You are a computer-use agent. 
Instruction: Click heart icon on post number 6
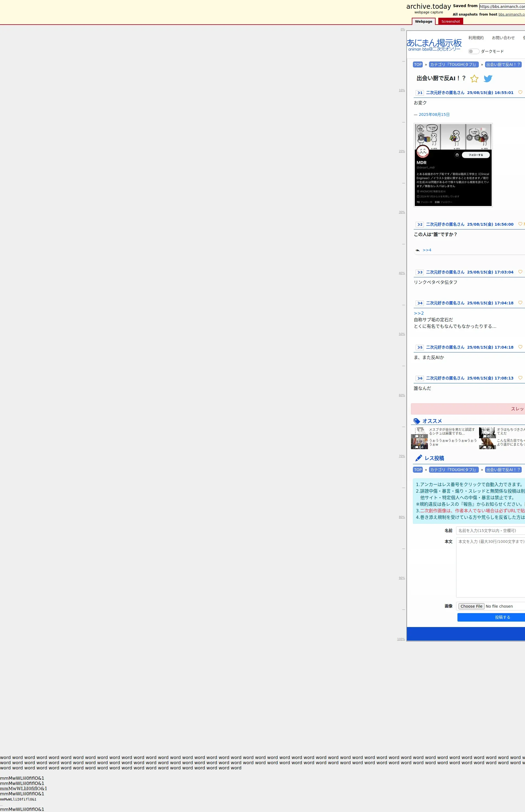click(x=520, y=378)
